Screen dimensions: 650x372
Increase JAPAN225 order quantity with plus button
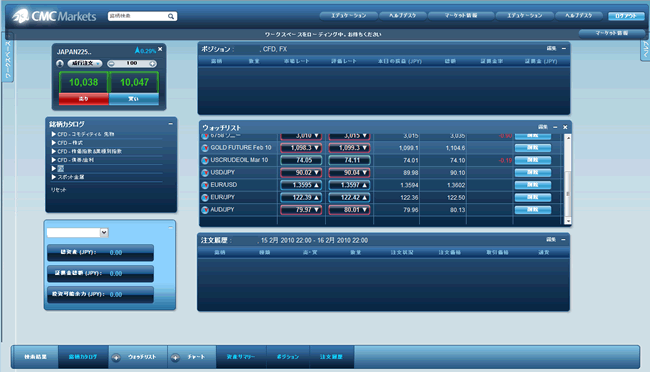pos(153,63)
